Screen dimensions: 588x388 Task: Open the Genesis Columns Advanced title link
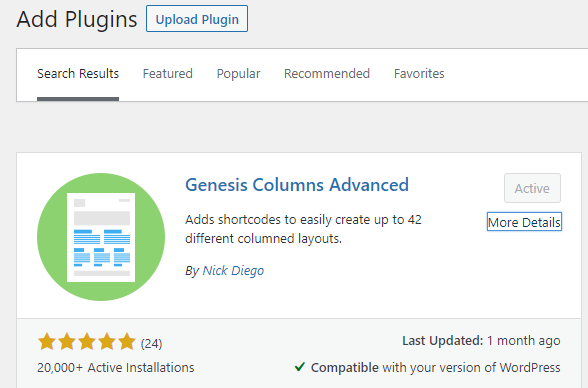point(297,185)
